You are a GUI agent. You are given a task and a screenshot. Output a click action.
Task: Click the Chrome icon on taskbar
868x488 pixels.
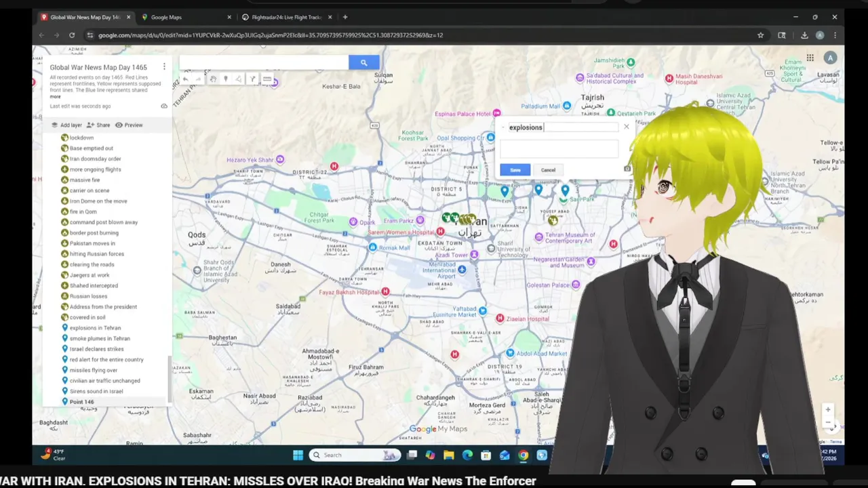(523, 455)
